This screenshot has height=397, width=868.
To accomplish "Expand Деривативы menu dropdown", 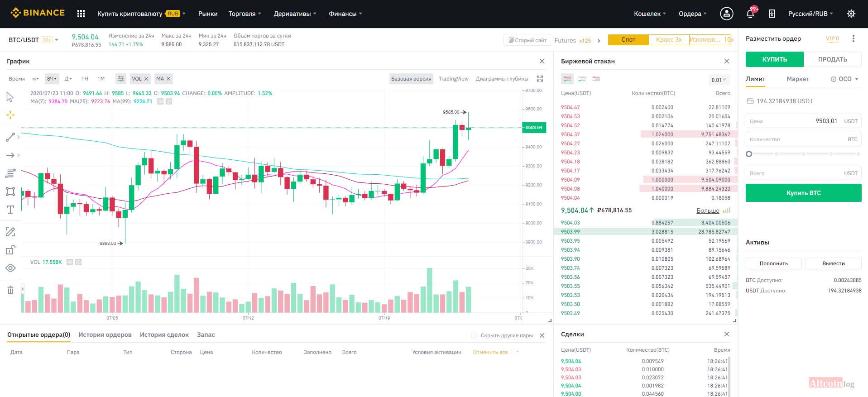I will pos(295,14).
